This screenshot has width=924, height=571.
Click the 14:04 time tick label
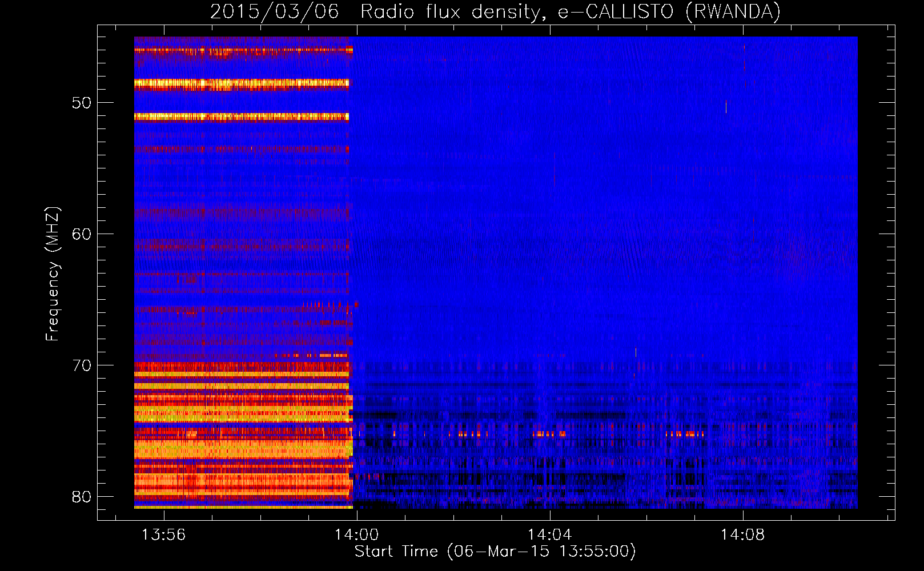point(549,535)
